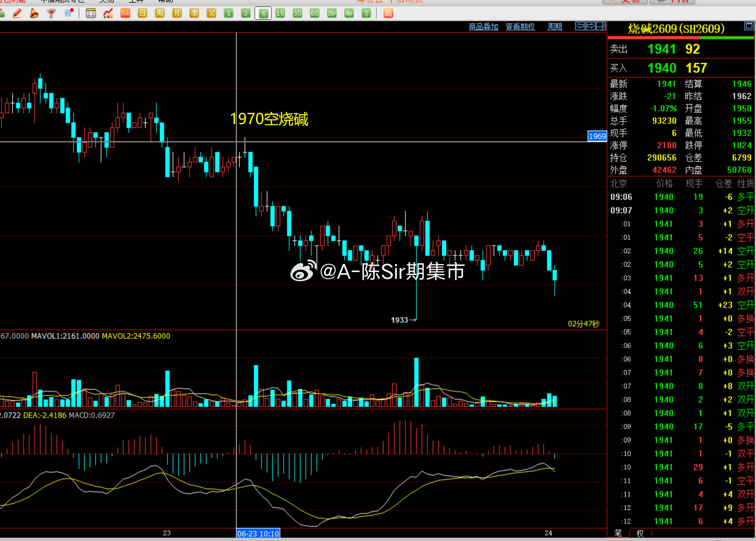Switch to 15-minute chart period
This screenshot has width=756, height=541.
(280, 13)
